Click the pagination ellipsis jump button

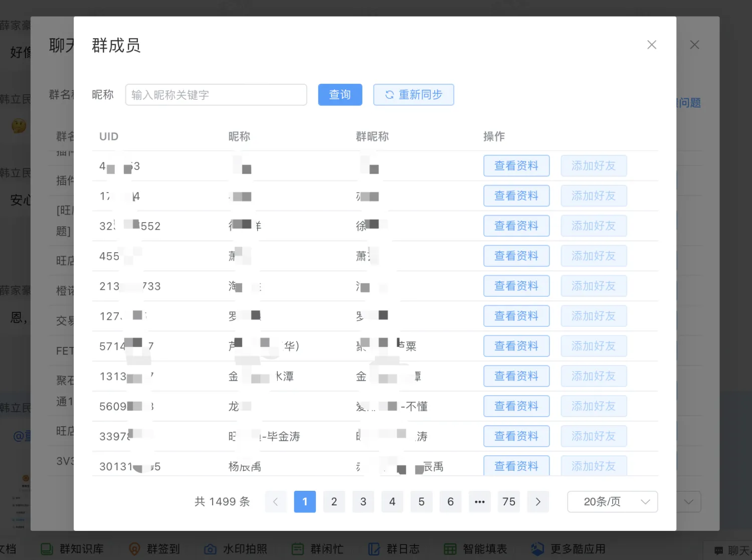(x=479, y=501)
